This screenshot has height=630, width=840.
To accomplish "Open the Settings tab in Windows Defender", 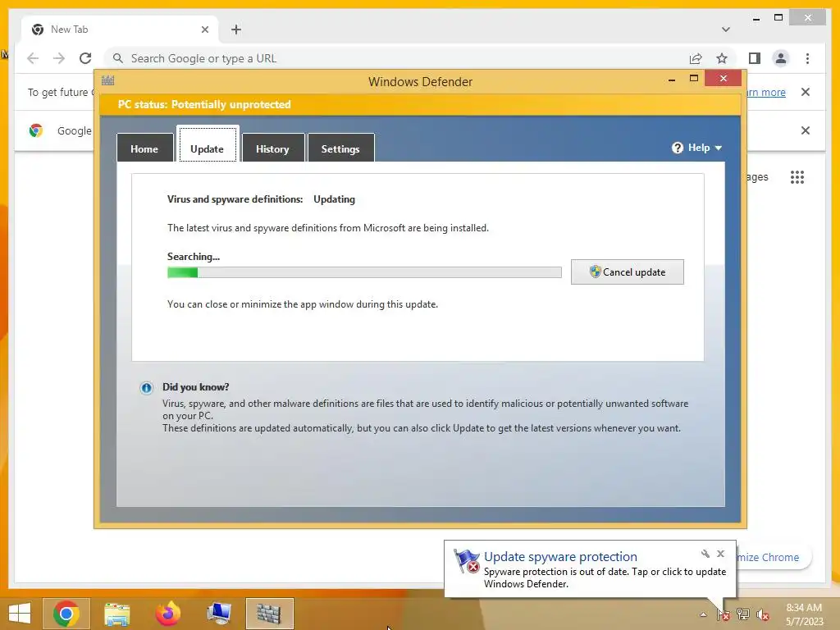I will coord(340,148).
